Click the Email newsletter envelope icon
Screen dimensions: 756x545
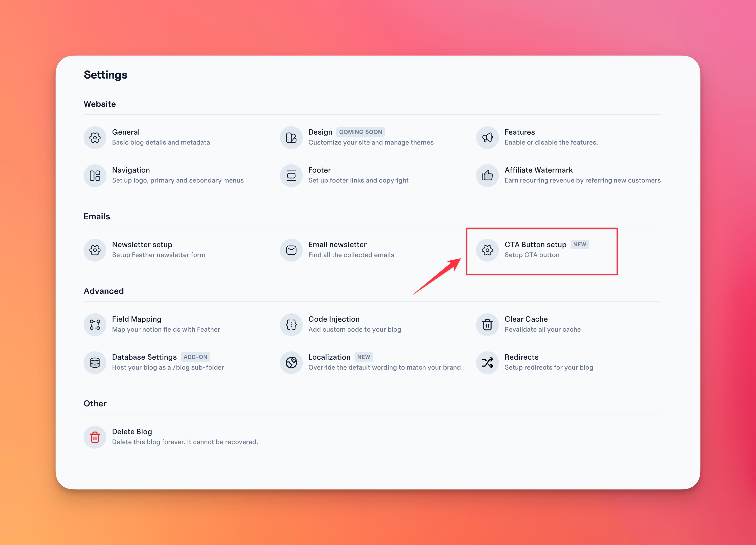click(x=291, y=250)
